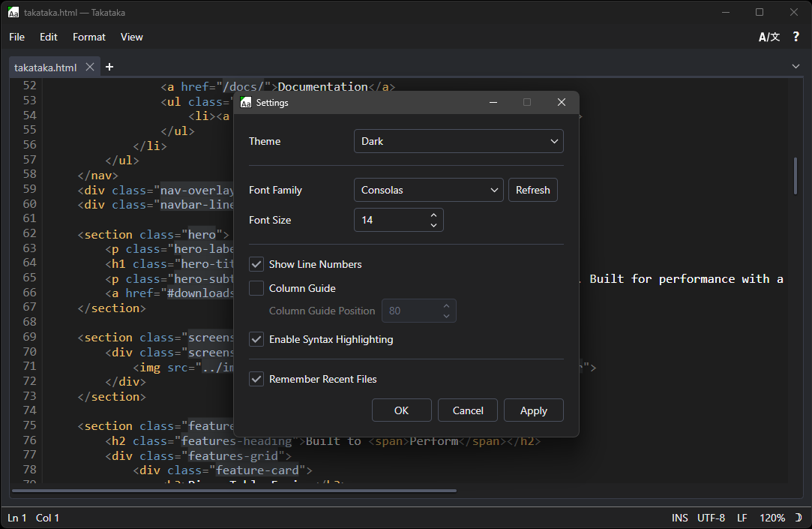Click the A/文 language switcher icon
The height and width of the screenshot is (529, 812).
coord(769,36)
